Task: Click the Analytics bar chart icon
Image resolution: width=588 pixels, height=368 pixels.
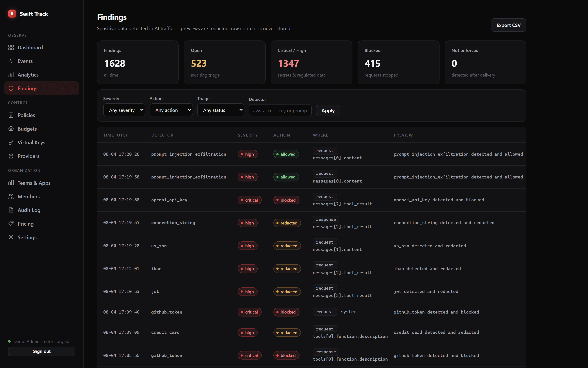Action: pyautogui.click(x=11, y=75)
